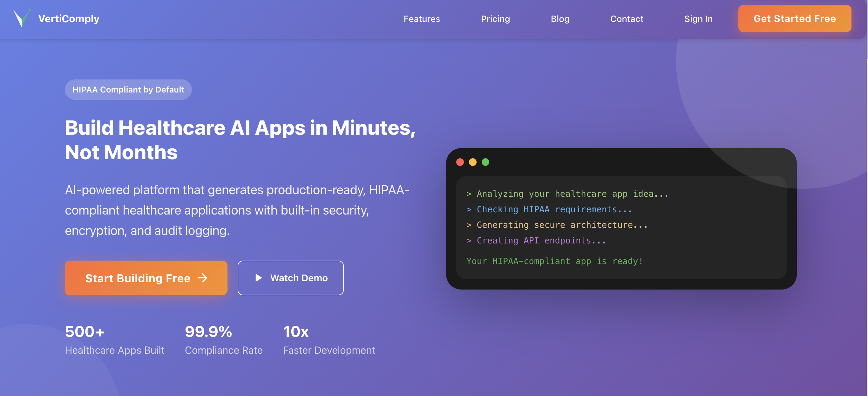Click the yellow dot in terminal window
This screenshot has width=868, height=396.
[x=472, y=162]
